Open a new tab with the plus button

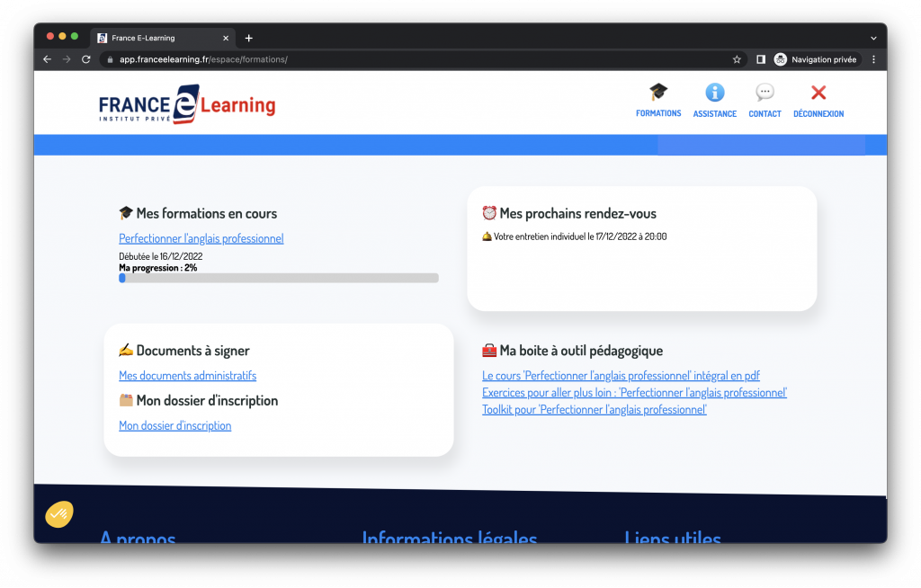pos(248,38)
